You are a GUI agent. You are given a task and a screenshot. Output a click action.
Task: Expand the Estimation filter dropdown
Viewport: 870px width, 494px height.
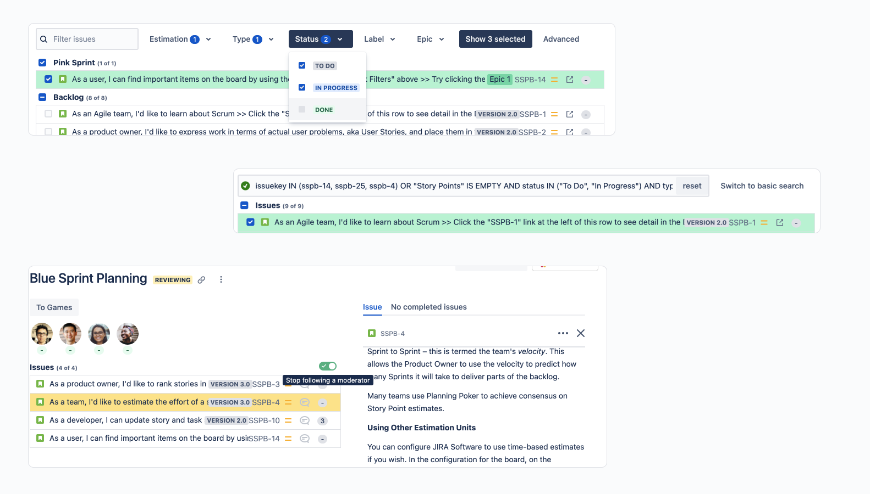tap(180, 39)
